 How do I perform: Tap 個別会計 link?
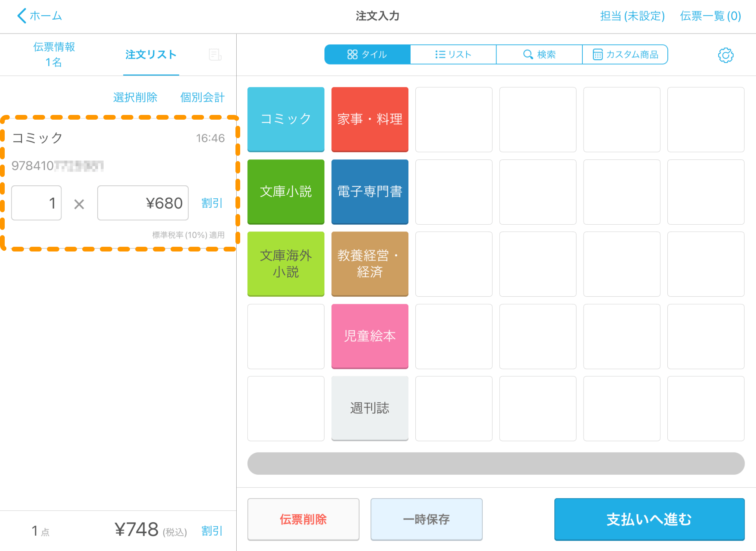click(202, 97)
